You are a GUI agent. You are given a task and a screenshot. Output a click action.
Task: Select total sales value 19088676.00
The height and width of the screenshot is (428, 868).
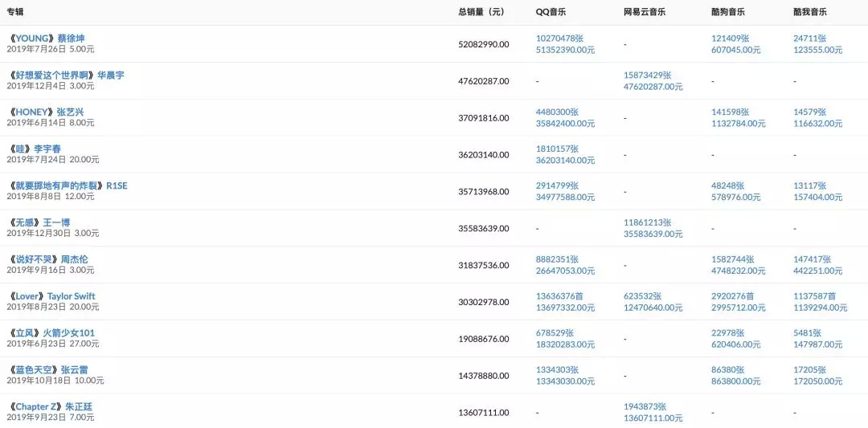coord(484,339)
